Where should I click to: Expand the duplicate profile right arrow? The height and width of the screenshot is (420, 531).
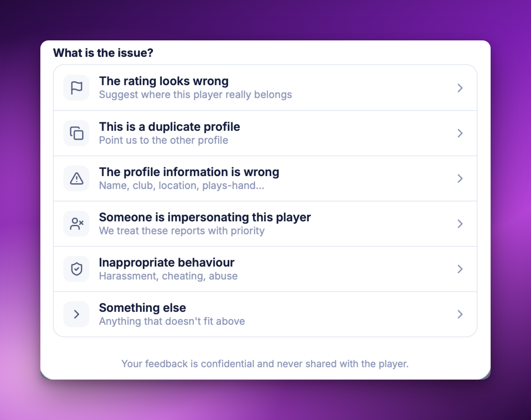(x=460, y=133)
